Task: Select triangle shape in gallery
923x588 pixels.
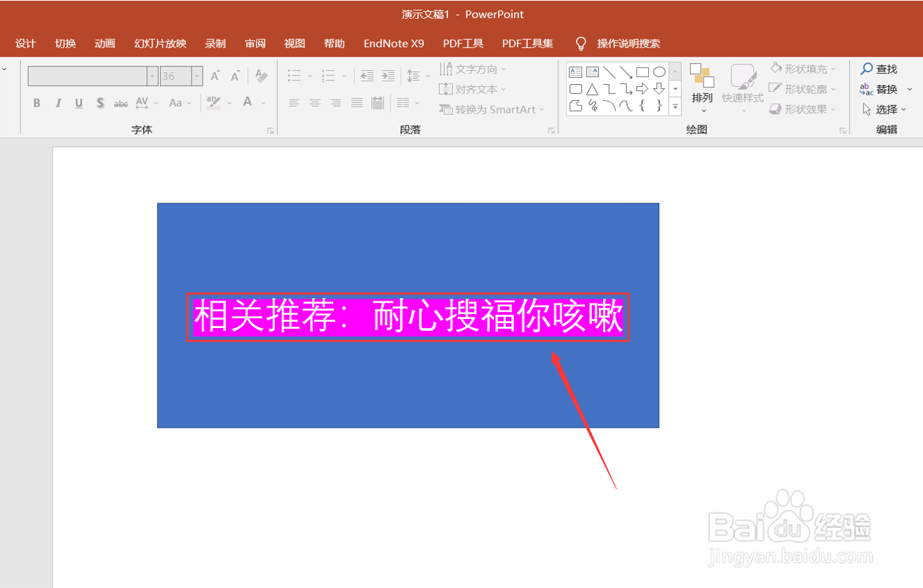Action: tap(593, 89)
